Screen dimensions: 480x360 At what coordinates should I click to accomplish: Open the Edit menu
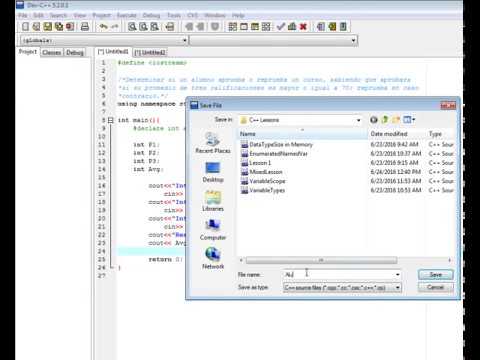point(38,15)
